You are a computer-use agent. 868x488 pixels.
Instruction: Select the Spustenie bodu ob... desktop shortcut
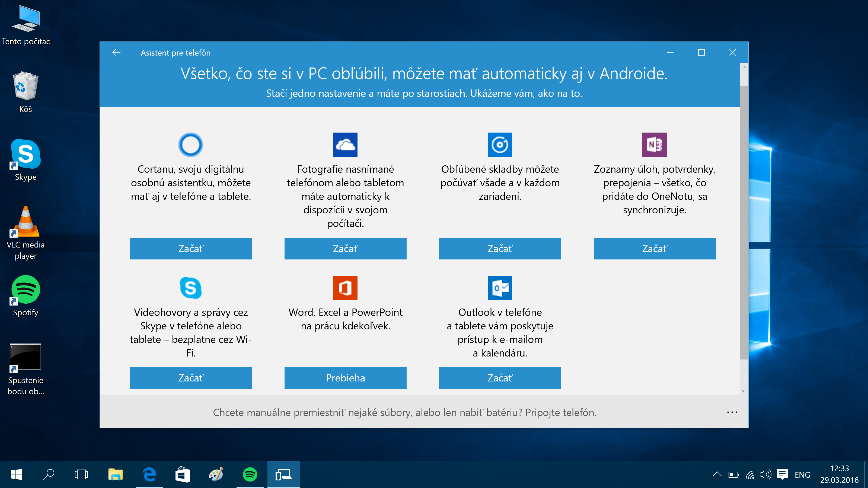25,370
